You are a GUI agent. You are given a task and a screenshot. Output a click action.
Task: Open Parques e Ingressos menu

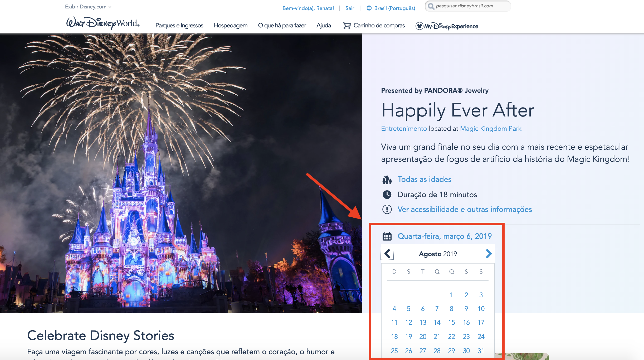[179, 26]
